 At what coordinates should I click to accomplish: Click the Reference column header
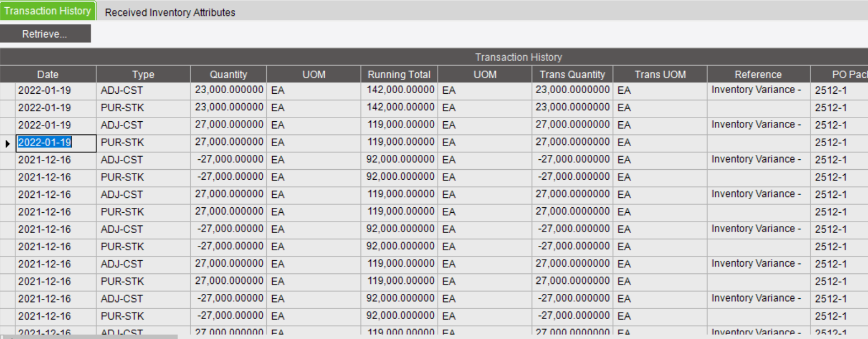click(758, 74)
